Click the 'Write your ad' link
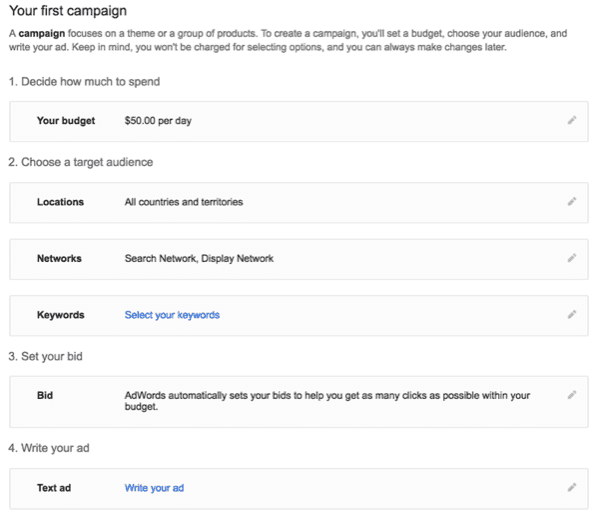The width and height of the screenshot is (605, 522). pos(154,488)
